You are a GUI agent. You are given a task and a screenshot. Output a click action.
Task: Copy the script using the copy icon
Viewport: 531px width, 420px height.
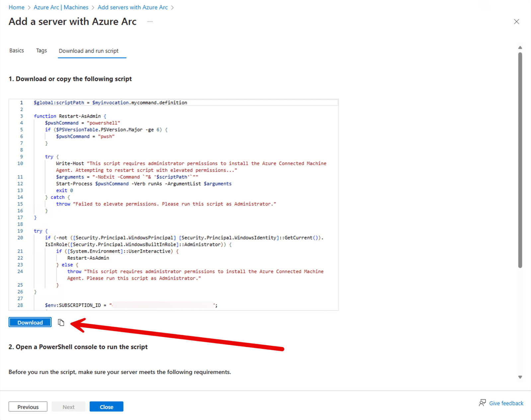pos(61,322)
